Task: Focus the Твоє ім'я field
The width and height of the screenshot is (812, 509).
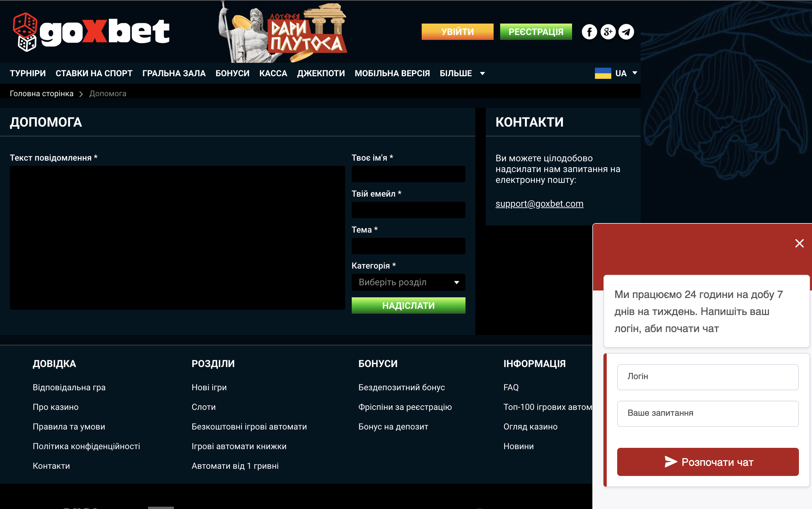Action: pyautogui.click(x=408, y=174)
